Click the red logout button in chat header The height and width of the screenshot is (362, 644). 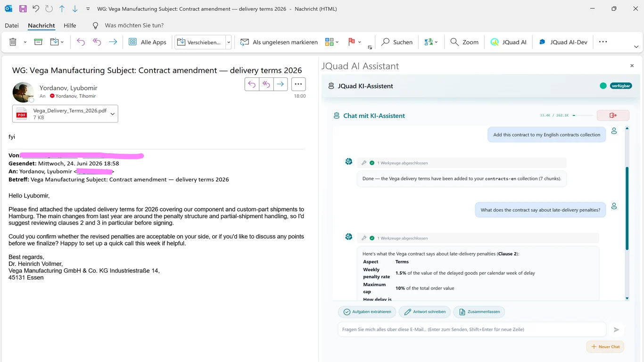coord(613,115)
